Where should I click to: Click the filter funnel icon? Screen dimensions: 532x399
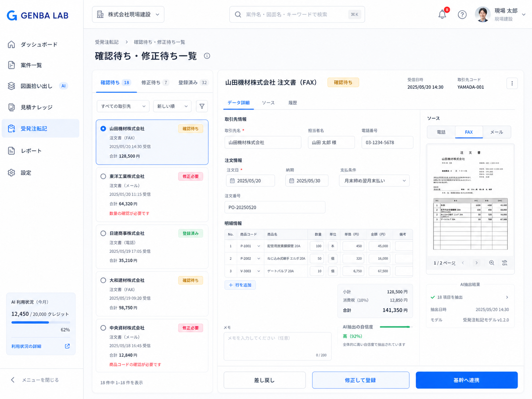[x=202, y=106]
